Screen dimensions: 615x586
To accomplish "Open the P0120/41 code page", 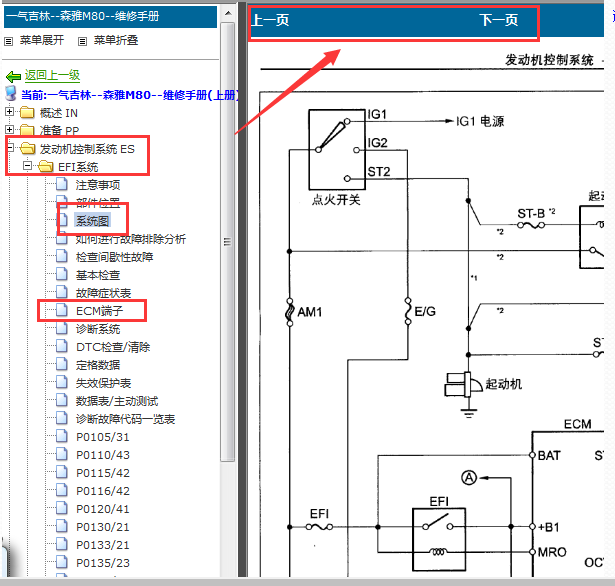I will [103, 509].
